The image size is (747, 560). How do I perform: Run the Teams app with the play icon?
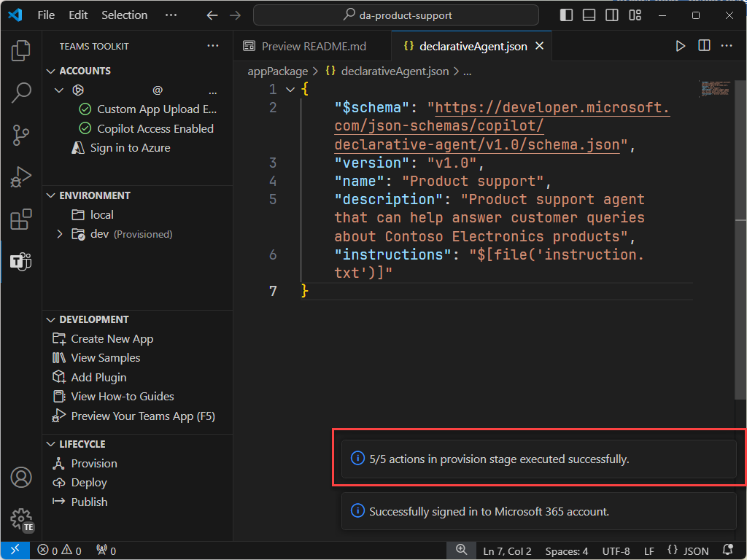[680, 45]
